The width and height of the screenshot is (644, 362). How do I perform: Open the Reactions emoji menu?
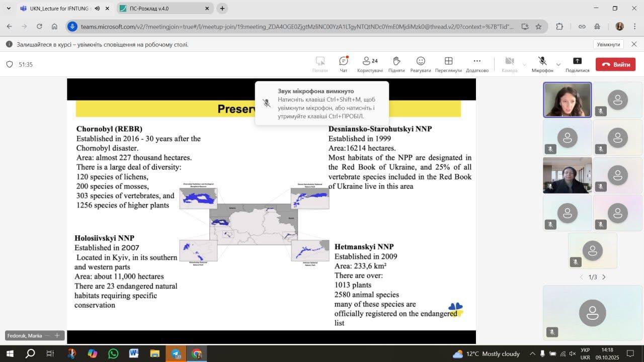421,64
